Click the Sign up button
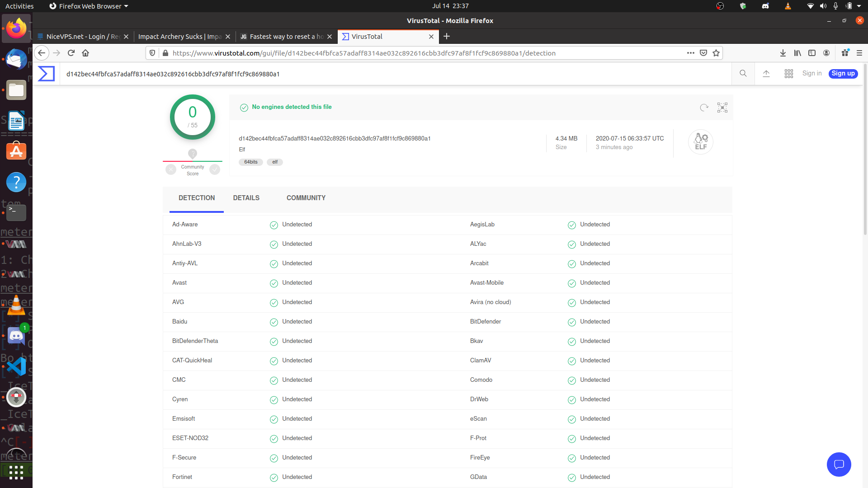Image resolution: width=868 pixels, height=488 pixels. (x=843, y=74)
